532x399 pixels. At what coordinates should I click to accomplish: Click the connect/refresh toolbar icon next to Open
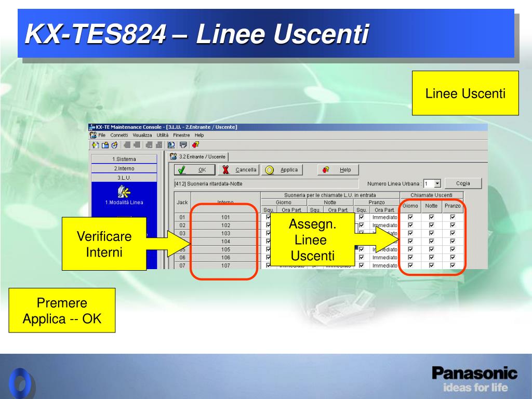coord(115,145)
